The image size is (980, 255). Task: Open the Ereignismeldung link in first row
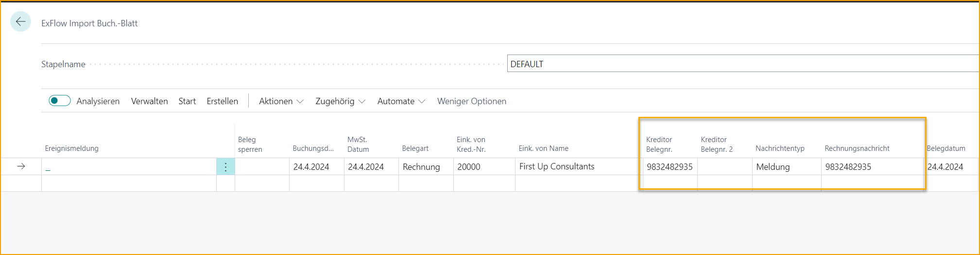point(48,167)
